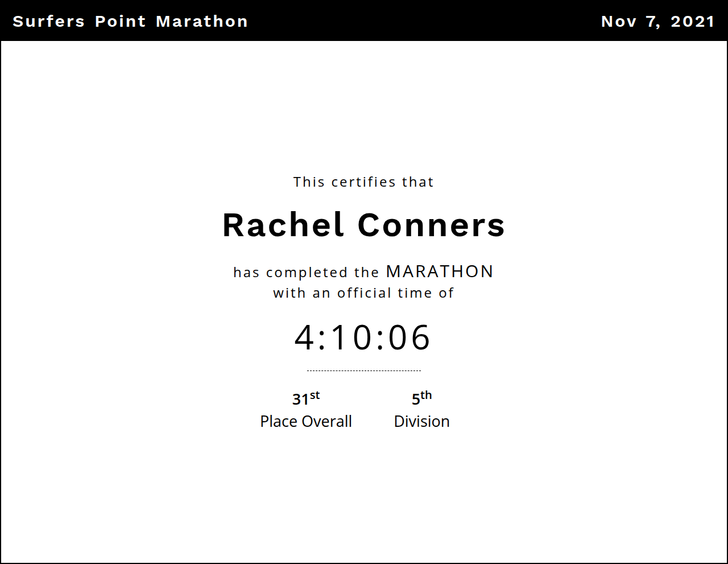
Task: Click the year 2021 in the header
Action: click(x=692, y=22)
